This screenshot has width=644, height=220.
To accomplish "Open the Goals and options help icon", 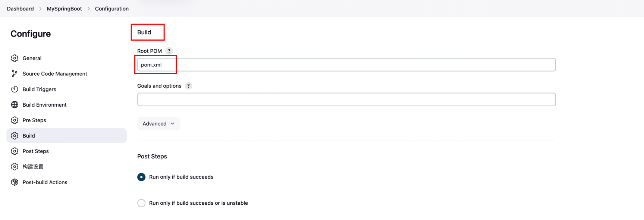I will (x=189, y=86).
